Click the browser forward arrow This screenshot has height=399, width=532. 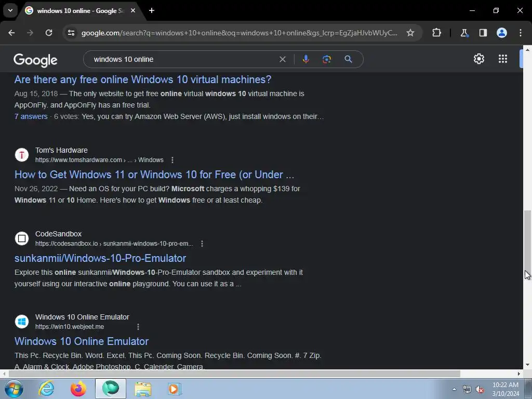click(x=30, y=33)
